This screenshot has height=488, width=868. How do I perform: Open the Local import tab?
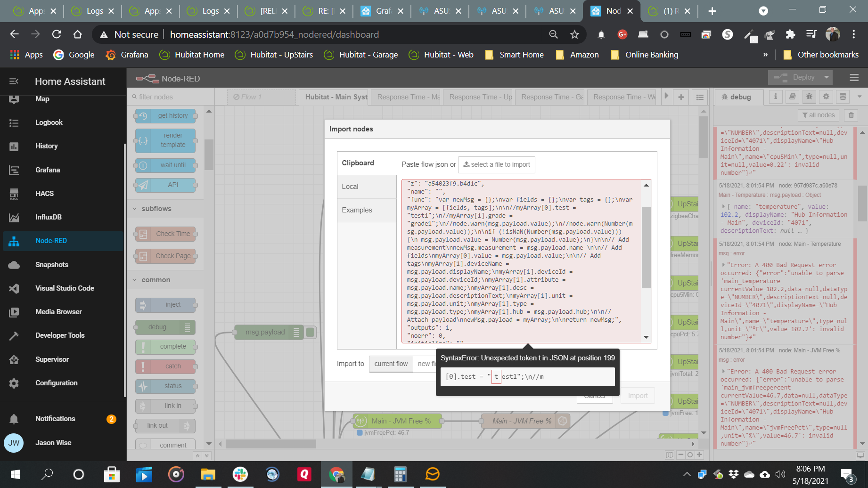(x=350, y=187)
